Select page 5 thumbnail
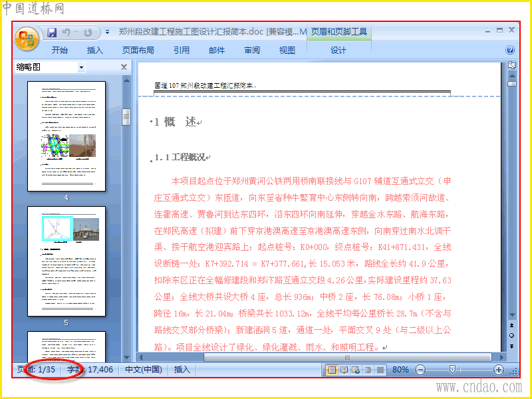This screenshot has height=399, width=532. [x=66, y=261]
